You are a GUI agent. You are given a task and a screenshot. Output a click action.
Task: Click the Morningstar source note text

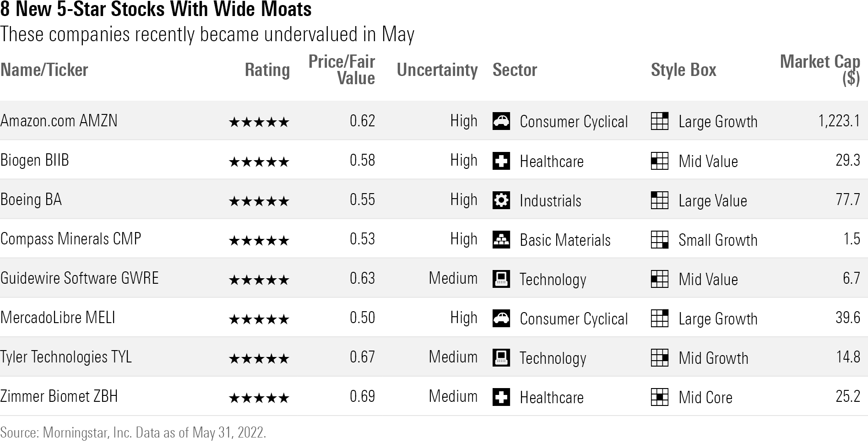point(133,432)
